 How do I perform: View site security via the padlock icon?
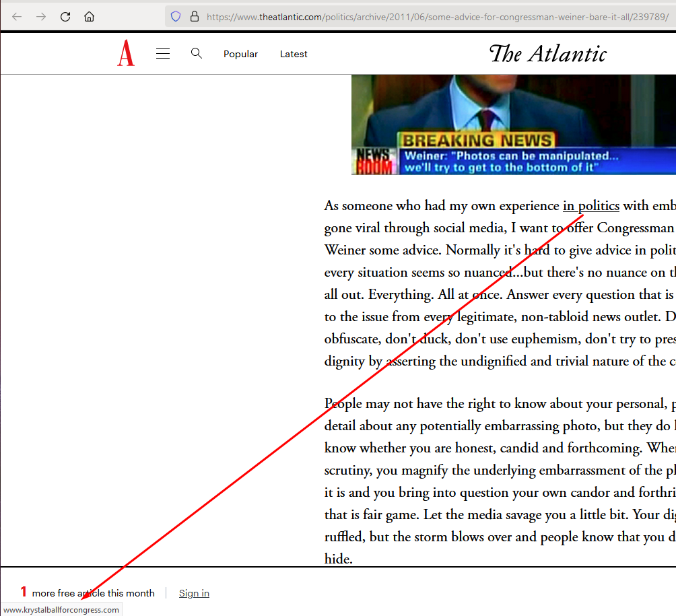(x=194, y=17)
